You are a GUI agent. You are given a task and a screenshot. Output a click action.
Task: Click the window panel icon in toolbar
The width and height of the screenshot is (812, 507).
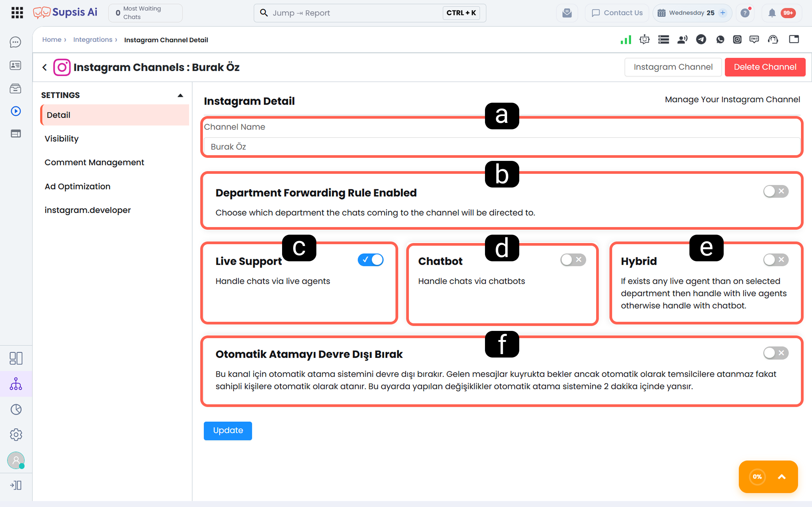click(794, 40)
